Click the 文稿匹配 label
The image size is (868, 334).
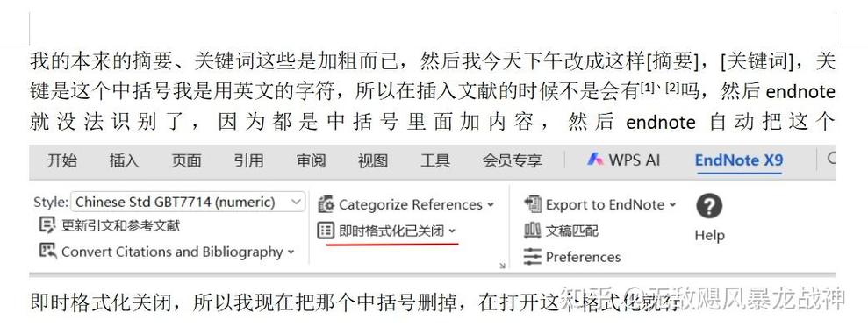(572, 231)
